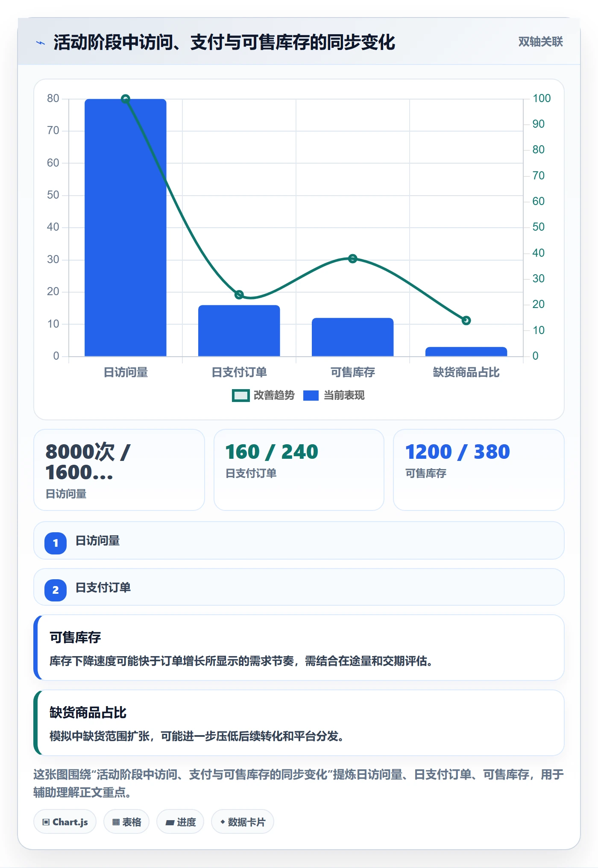Viewport: 598px width, 868px height.
Task: Click the trend line point above 缺货商品占比
Action: pos(466,320)
